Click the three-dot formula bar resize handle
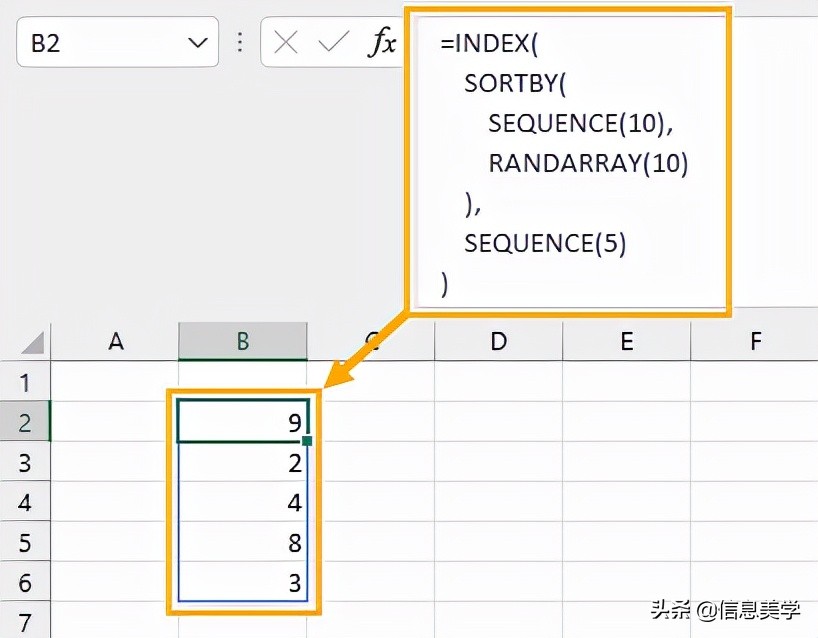This screenshot has width=818, height=638. pyautogui.click(x=240, y=42)
